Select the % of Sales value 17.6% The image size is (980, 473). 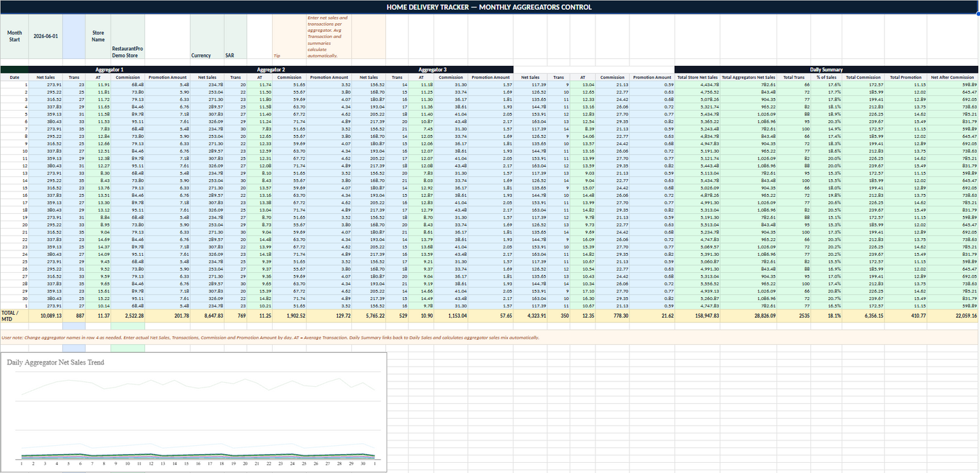click(x=826, y=84)
